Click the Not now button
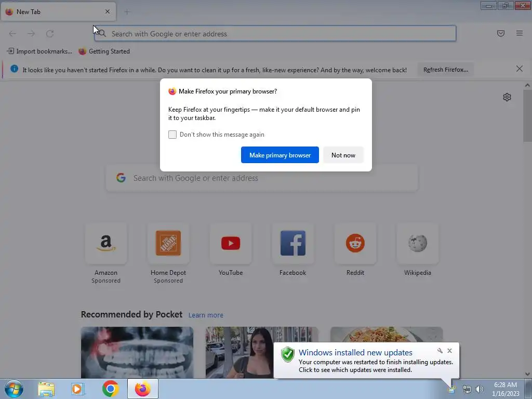Viewport: 532px width, 399px height. pyautogui.click(x=343, y=155)
